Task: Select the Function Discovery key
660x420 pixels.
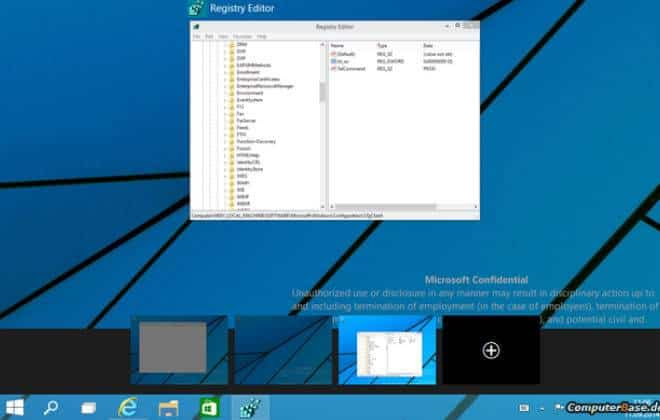Action: pyautogui.click(x=256, y=141)
